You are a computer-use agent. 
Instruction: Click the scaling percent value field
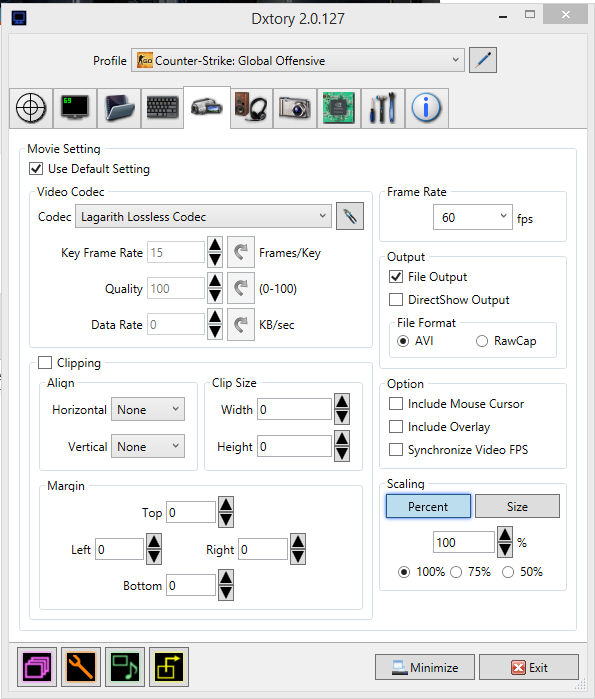click(464, 543)
